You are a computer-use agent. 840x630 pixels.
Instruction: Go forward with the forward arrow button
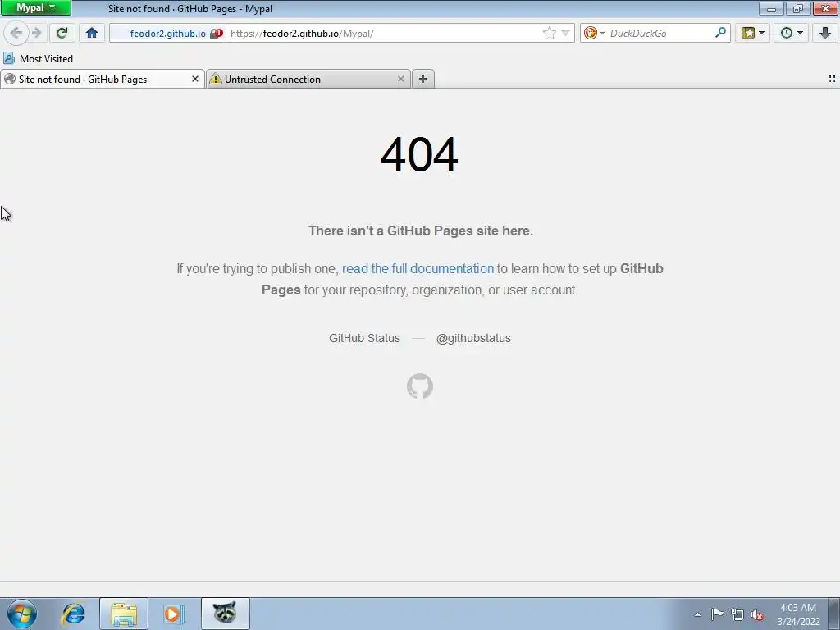(x=36, y=33)
